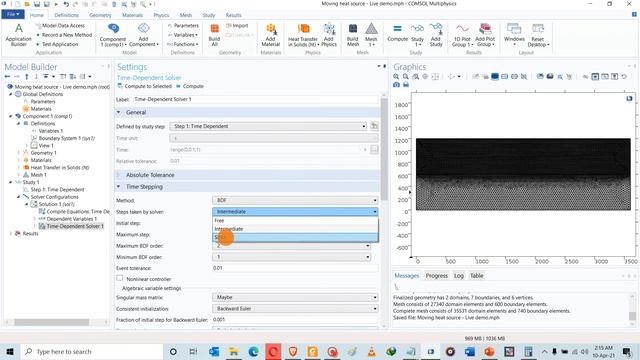Screen dimensions: 640x360
Task: Open the Parameters ribbon button
Action: click(x=183, y=26)
